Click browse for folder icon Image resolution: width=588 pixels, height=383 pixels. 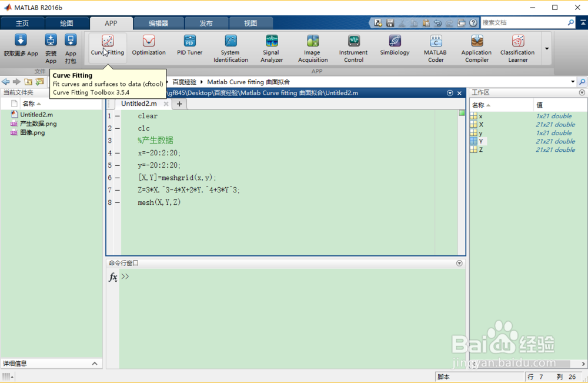tap(39, 82)
